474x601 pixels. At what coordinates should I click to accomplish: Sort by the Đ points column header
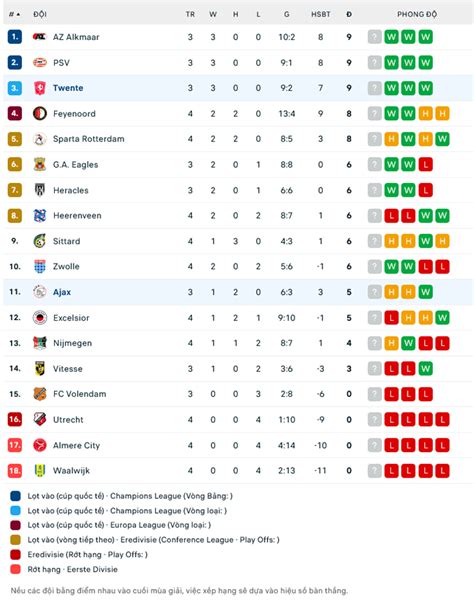pyautogui.click(x=349, y=14)
